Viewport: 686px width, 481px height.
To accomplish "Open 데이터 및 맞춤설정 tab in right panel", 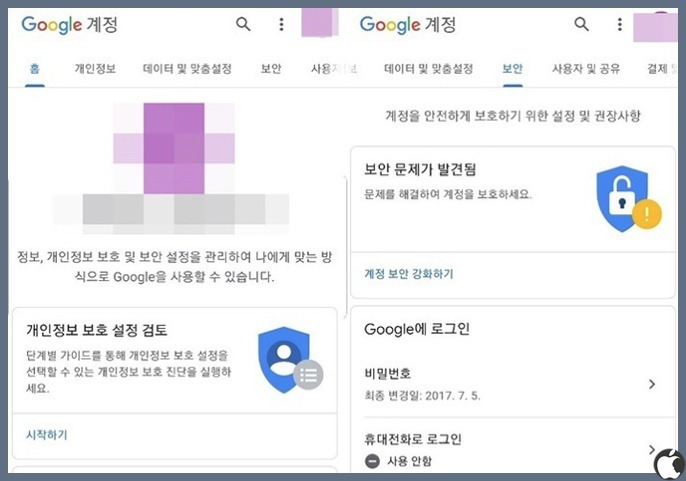I will pos(429,69).
